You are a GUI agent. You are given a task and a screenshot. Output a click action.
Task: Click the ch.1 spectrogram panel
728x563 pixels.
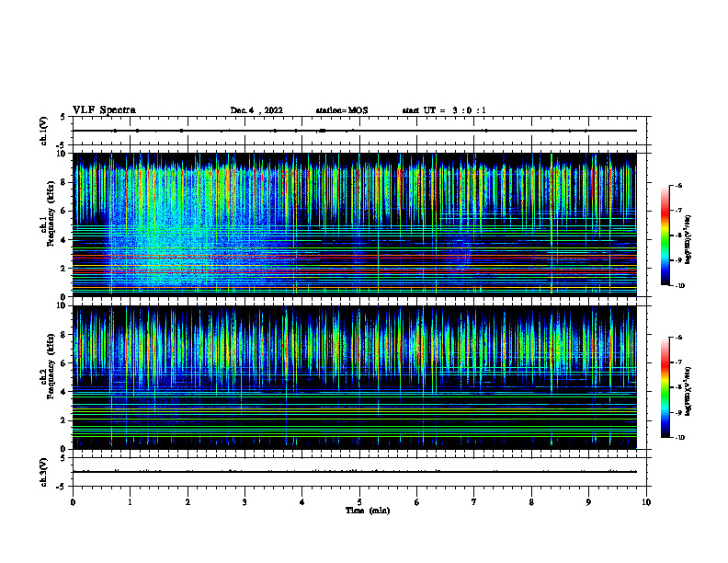click(x=355, y=224)
